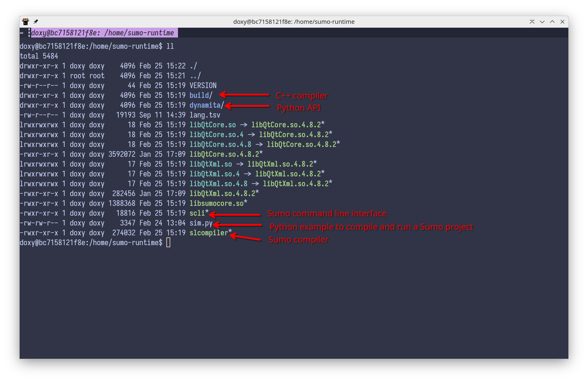Click the terminal app icon in title bar

pyautogui.click(x=26, y=22)
